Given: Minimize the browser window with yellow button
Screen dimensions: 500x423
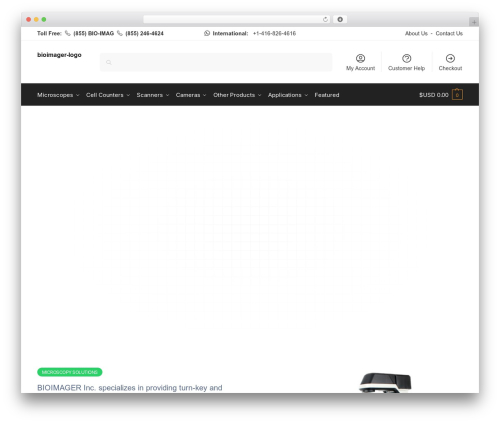Looking at the screenshot, I should coord(36,20).
